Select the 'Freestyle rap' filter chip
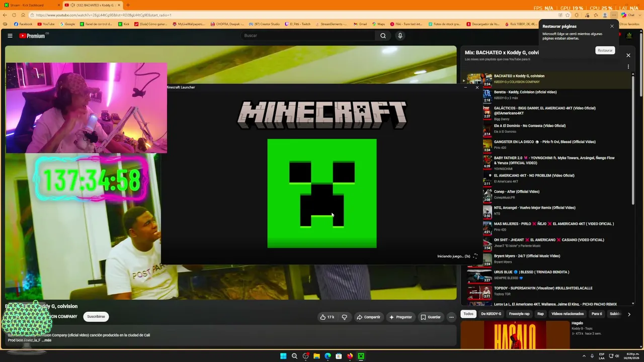Screen dimensions: 644x362 [519, 314]
